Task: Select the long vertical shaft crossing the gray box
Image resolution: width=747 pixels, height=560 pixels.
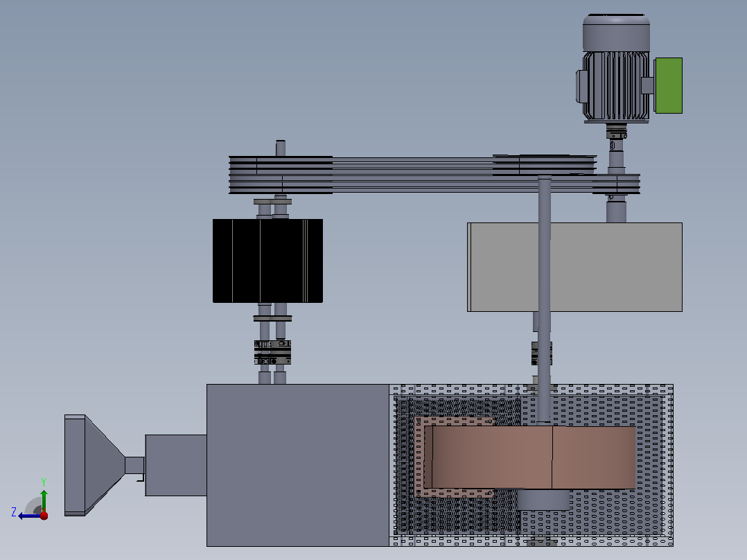Action: pyautogui.click(x=545, y=299)
